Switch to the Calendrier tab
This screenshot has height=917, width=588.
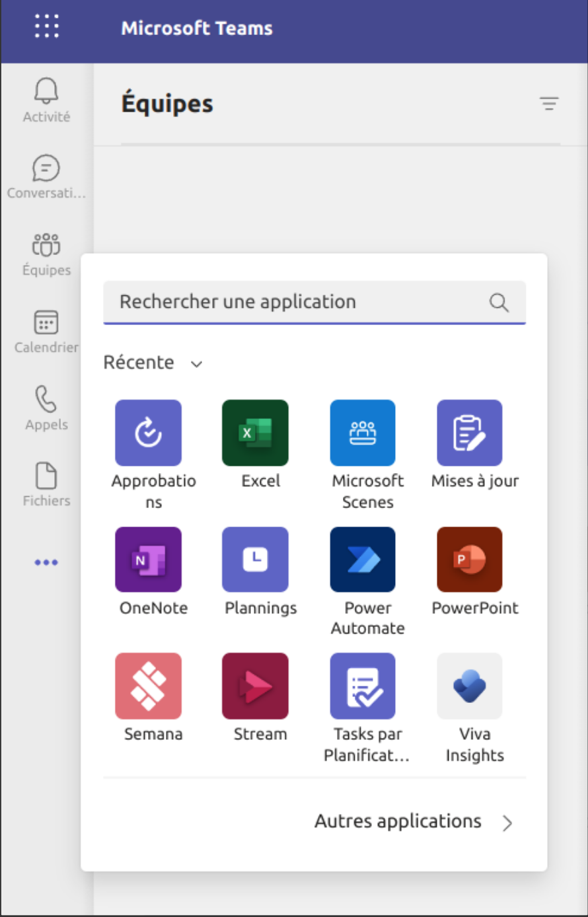point(46,332)
